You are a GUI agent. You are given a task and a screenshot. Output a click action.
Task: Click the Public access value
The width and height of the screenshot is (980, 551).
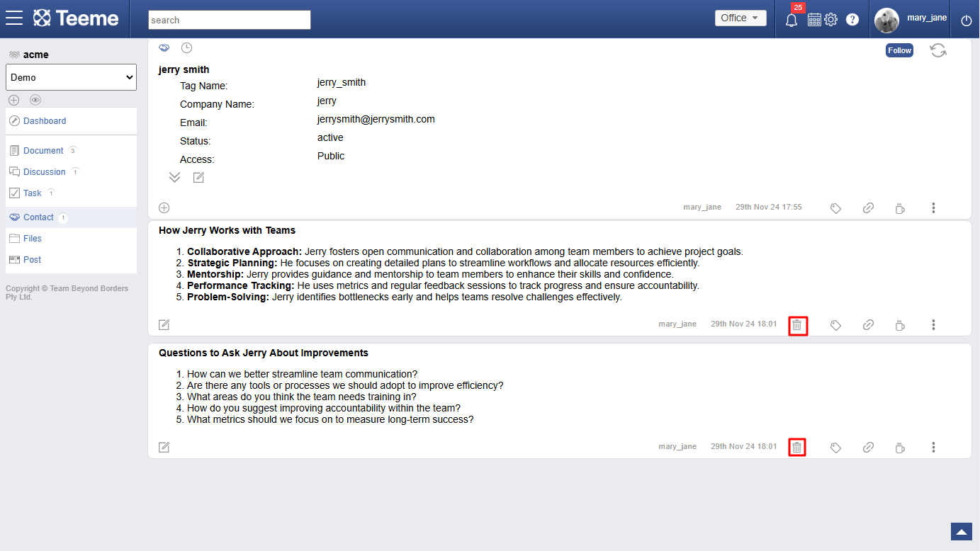pos(331,156)
